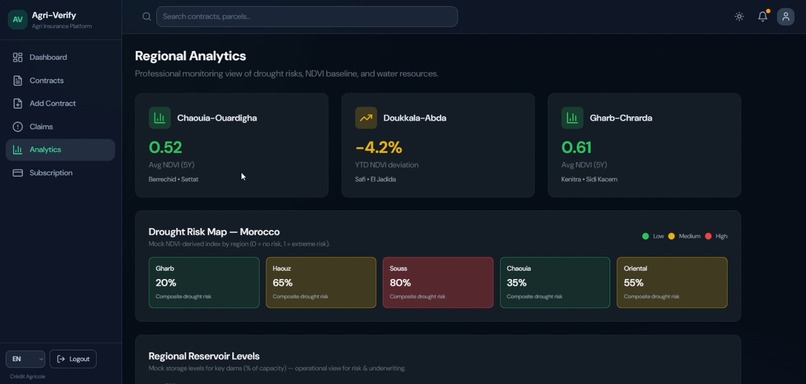
Task: Click the Doukkala-Abda card title
Action: click(x=415, y=118)
